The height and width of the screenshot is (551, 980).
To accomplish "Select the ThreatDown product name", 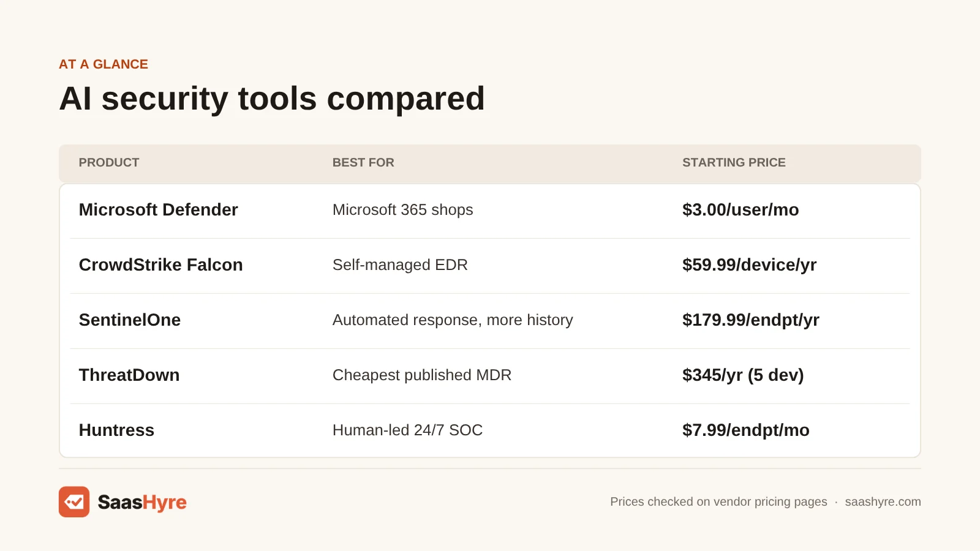I will coord(129,375).
